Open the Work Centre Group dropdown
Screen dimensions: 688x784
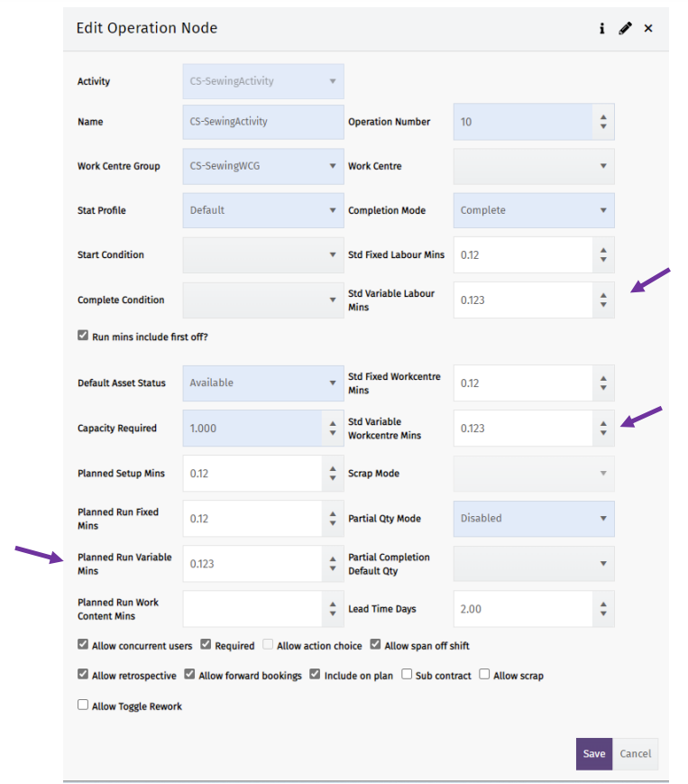pyautogui.click(x=333, y=166)
